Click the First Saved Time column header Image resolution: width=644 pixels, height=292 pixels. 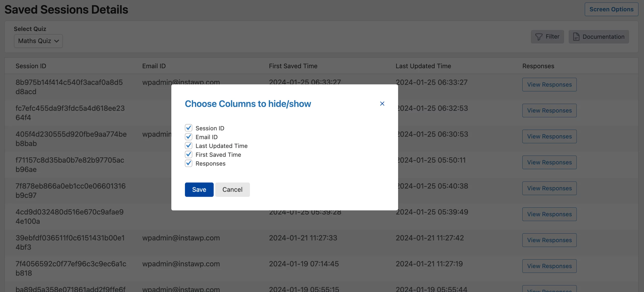tap(293, 66)
